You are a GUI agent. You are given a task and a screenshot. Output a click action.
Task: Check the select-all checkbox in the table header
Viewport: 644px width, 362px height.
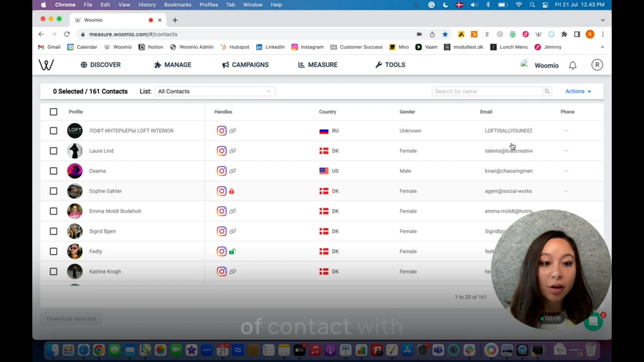coord(53,112)
